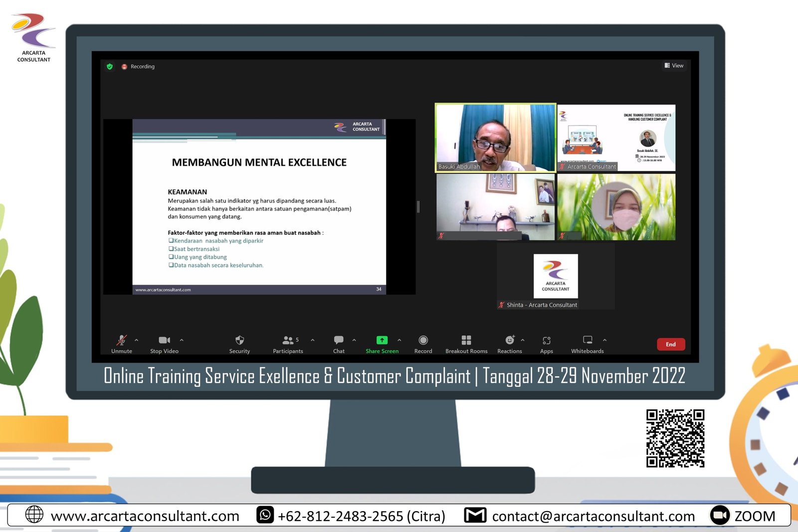Expand video options arrow beside Stop Video
Image resolution: width=798 pixels, height=532 pixels.
click(x=182, y=340)
